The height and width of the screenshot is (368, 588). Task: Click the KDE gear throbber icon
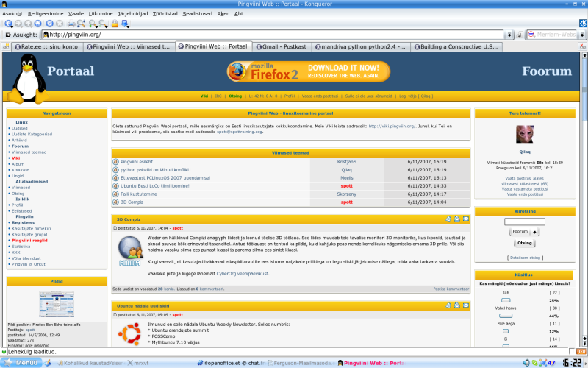pos(583,24)
